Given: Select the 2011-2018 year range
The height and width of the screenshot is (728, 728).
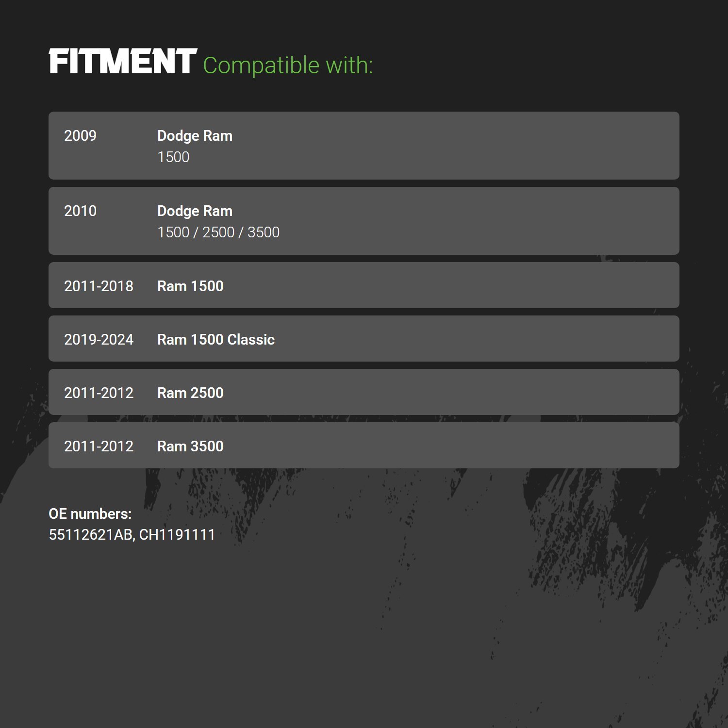Looking at the screenshot, I should pos(99,286).
